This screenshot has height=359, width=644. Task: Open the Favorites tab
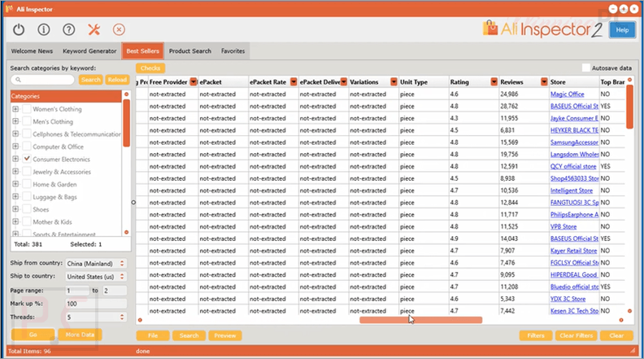click(x=233, y=51)
